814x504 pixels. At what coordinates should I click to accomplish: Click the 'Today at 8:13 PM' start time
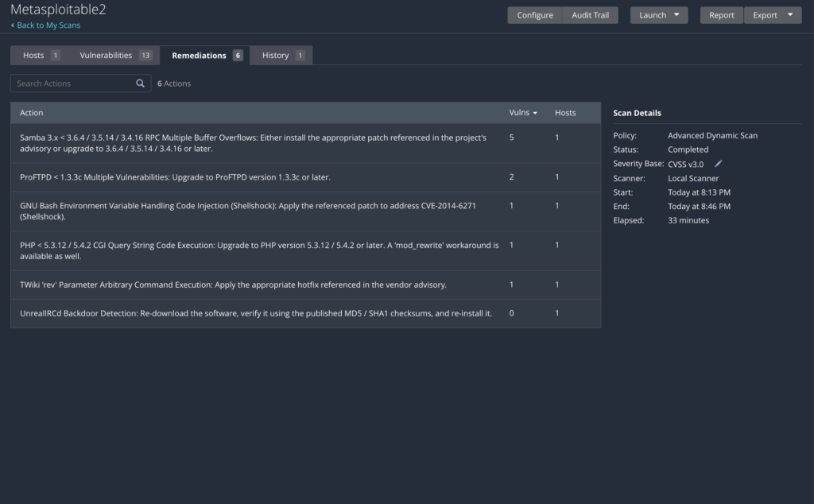(699, 192)
